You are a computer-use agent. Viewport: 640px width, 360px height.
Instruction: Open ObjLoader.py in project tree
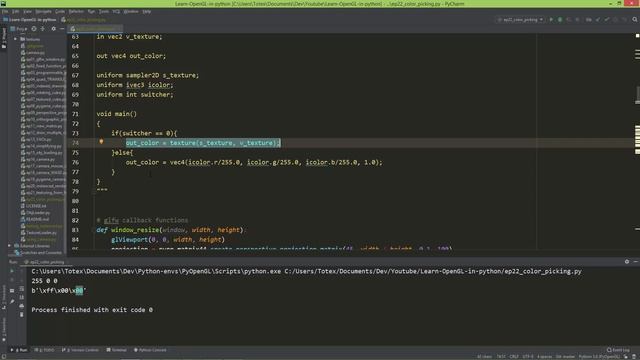[x=35, y=213]
